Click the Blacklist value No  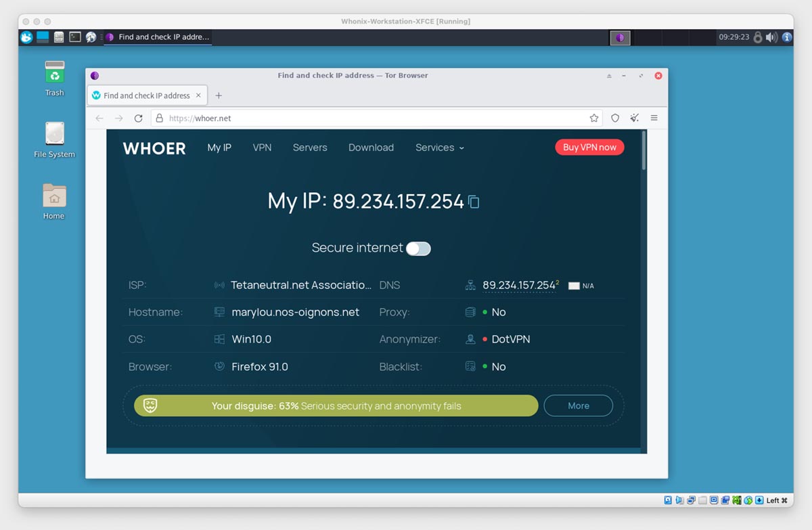click(x=499, y=367)
